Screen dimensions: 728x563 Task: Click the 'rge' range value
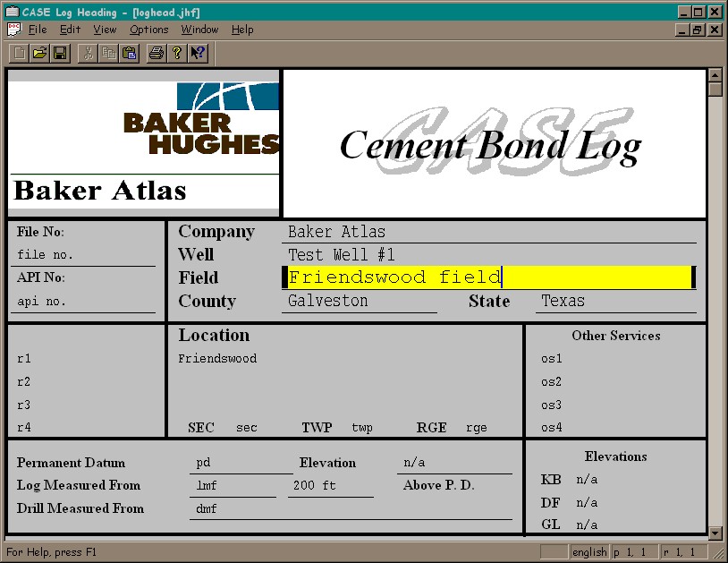477,427
